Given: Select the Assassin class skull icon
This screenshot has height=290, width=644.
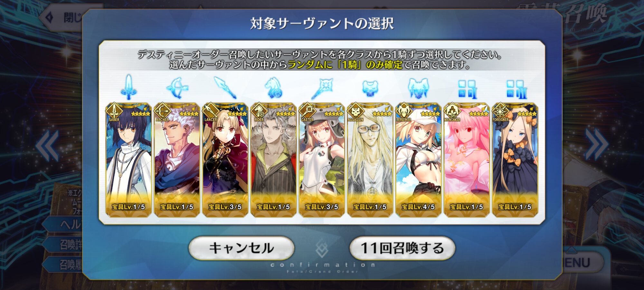Looking at the screenshot, I should (x=370, y=88).
